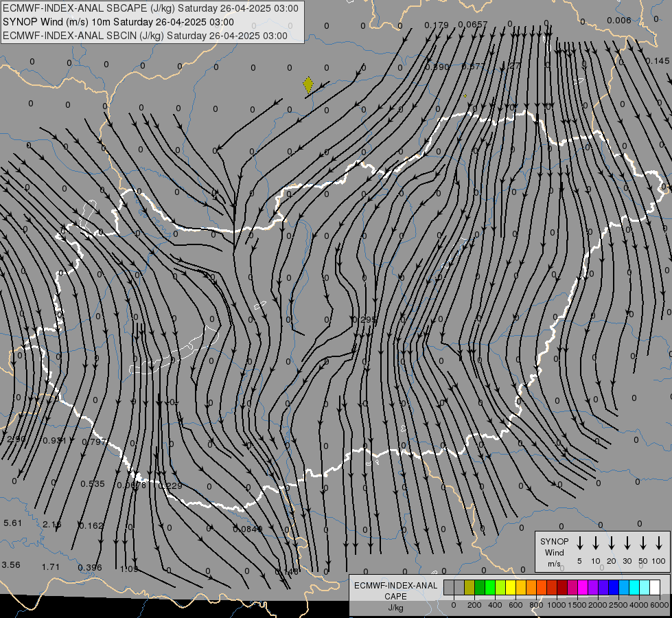Screen dimensions: 672x618
Task: Click the map value 0.295
Action: point(364,319)
